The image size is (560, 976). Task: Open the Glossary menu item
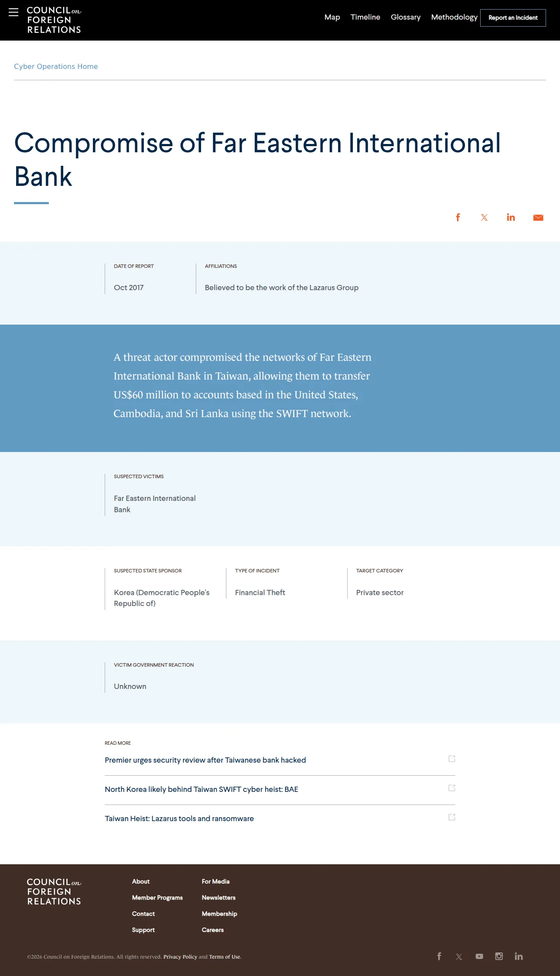(x=406, y=17)
